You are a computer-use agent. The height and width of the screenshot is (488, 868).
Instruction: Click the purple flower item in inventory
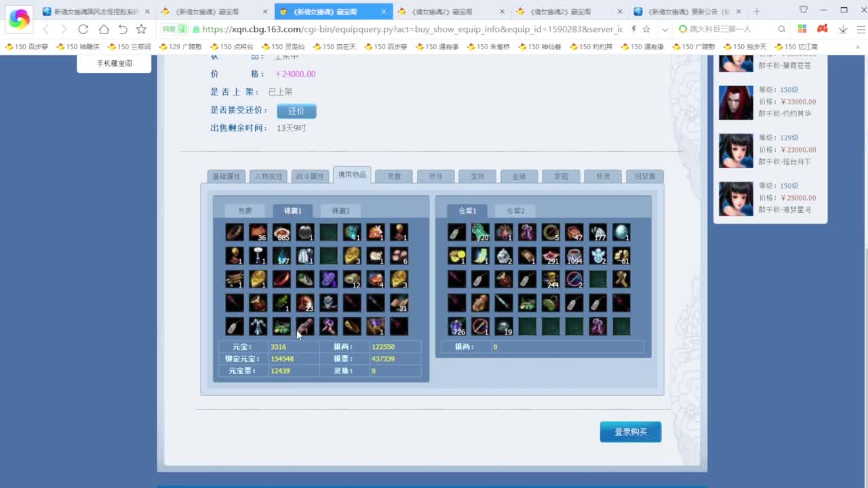coord(328,279)
